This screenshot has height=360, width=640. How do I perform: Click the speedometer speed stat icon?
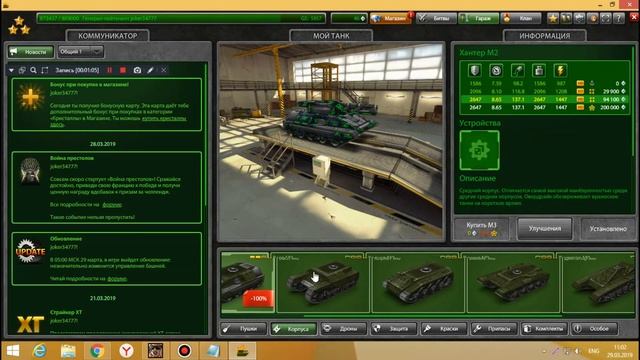(x=496, y=71)
